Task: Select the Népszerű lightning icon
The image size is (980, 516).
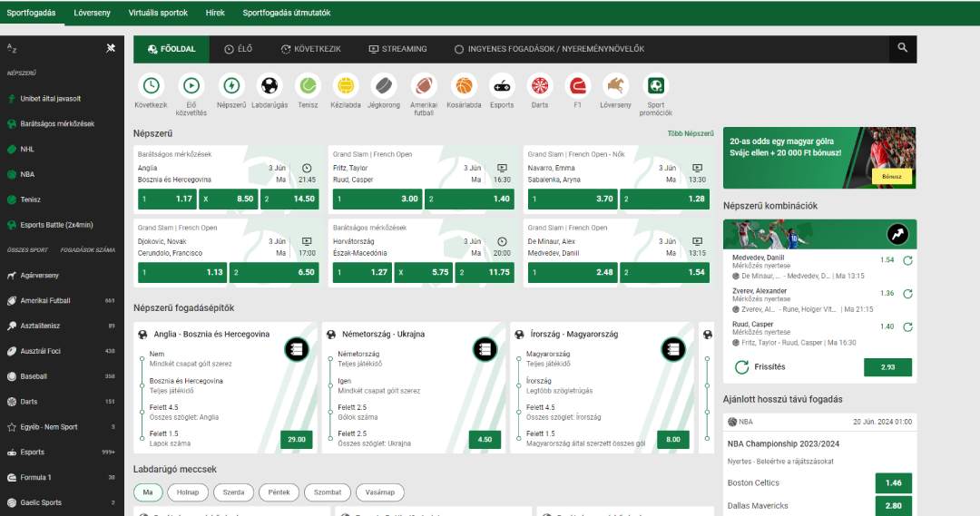Action: [231, 85]
